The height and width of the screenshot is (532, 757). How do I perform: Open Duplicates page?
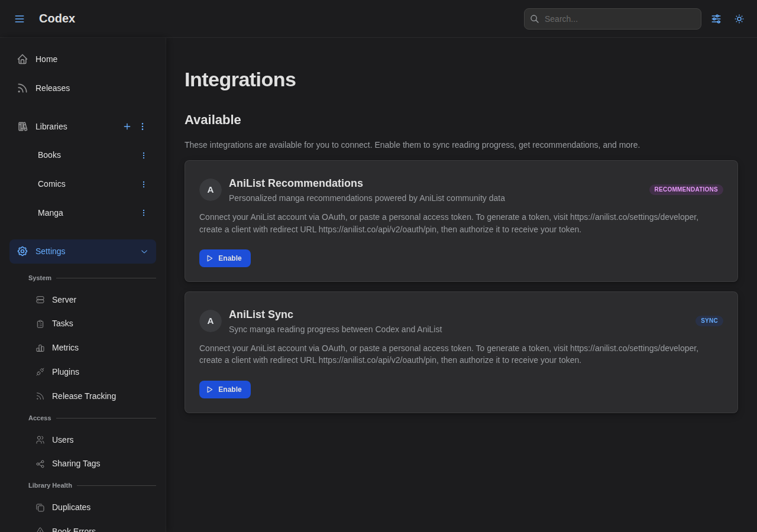[x=92, y=507]
